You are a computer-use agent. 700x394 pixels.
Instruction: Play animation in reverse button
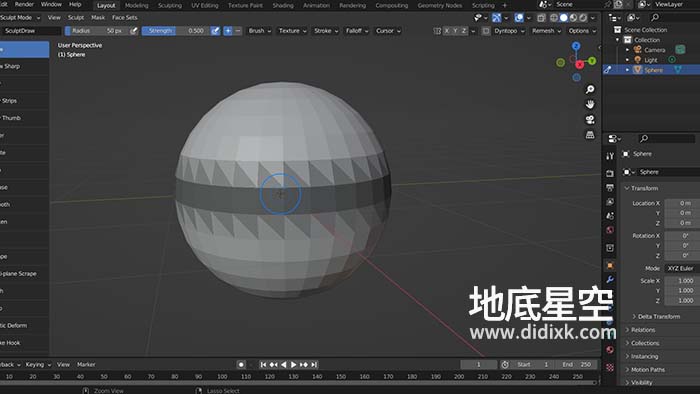(283, 365)
